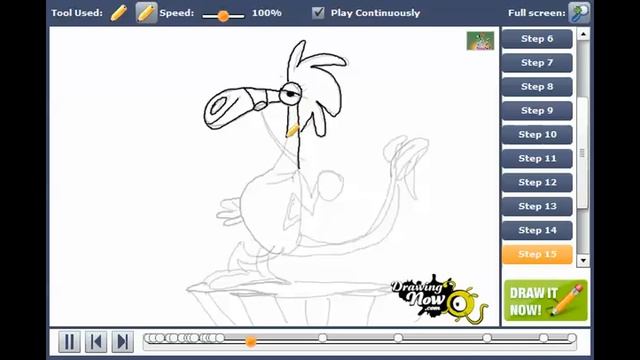640x360 pixels.
Task: Skip to the next step
Action: (x=122, y=341)
